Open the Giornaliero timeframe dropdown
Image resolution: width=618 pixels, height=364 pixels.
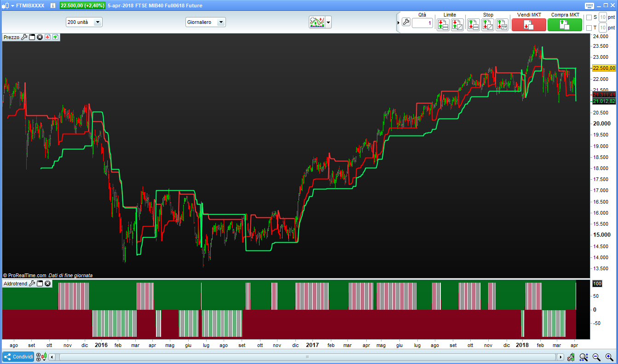click(221, 22)
